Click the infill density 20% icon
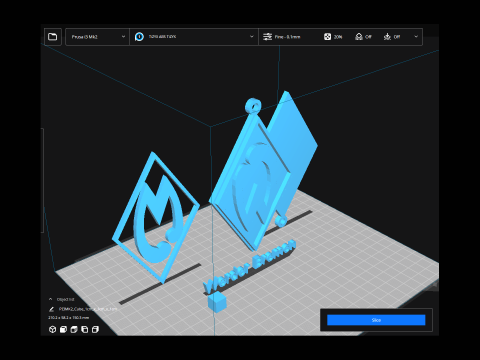The height and width of the screenshot is (360, 480). click(x=327, y=37)
